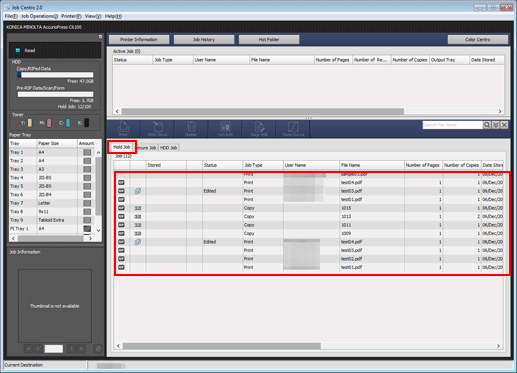517x373 pixels.
Task: Click the Tray 1 paper amount icon
Action: tap(87, 152)
